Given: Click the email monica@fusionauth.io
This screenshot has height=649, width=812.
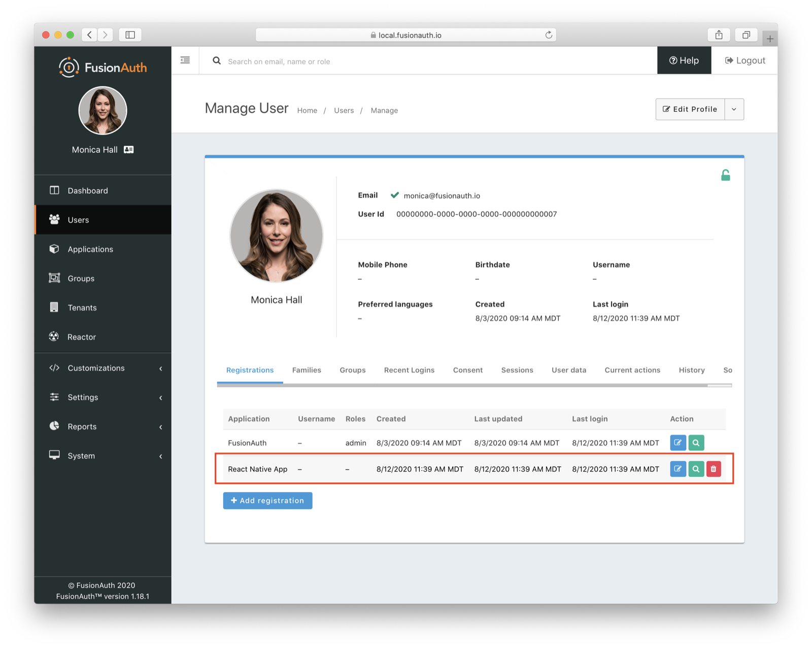Looking at the screenshot, I should [442, 196].
